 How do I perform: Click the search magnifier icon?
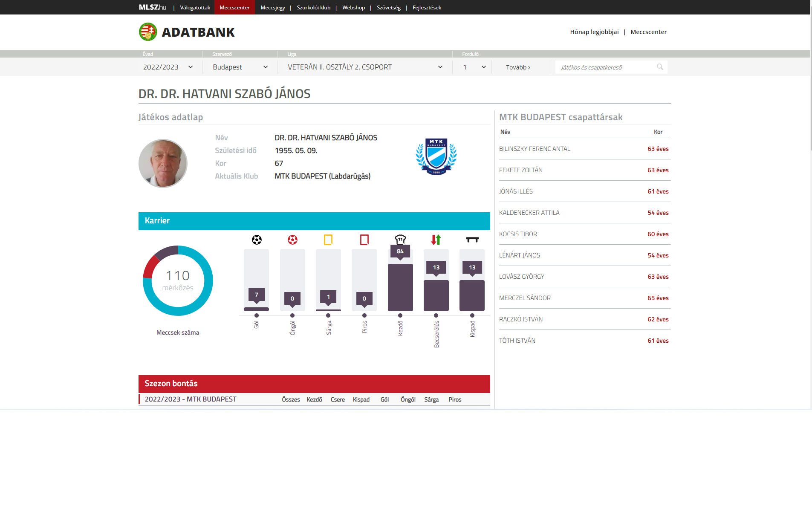[660, 67]
